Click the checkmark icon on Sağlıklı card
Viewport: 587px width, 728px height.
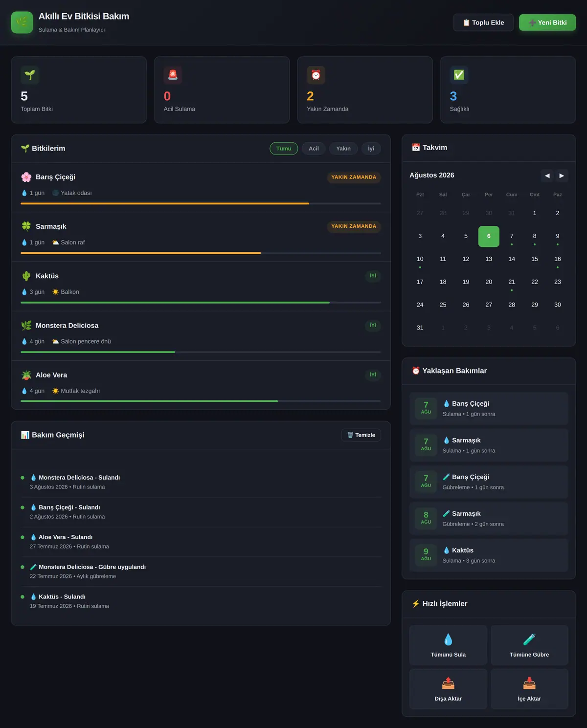[x=459, y=75]
